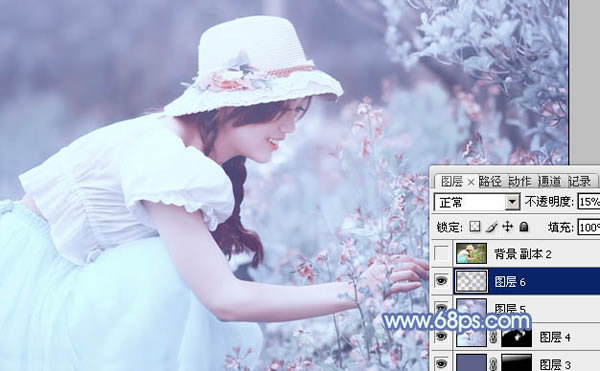Select the layer mask thumbnail of 图层 4
The width and height of the screenshot is (600, 371).
pos(517,337)
